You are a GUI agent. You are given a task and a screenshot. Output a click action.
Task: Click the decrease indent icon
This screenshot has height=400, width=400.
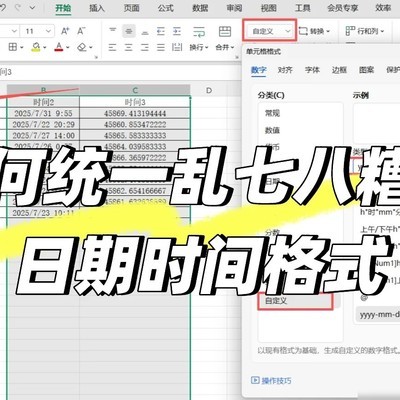161,31
